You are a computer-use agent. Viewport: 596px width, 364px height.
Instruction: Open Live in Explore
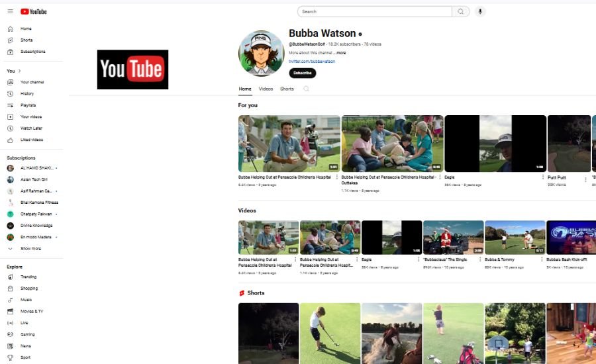tap(26, 323)
